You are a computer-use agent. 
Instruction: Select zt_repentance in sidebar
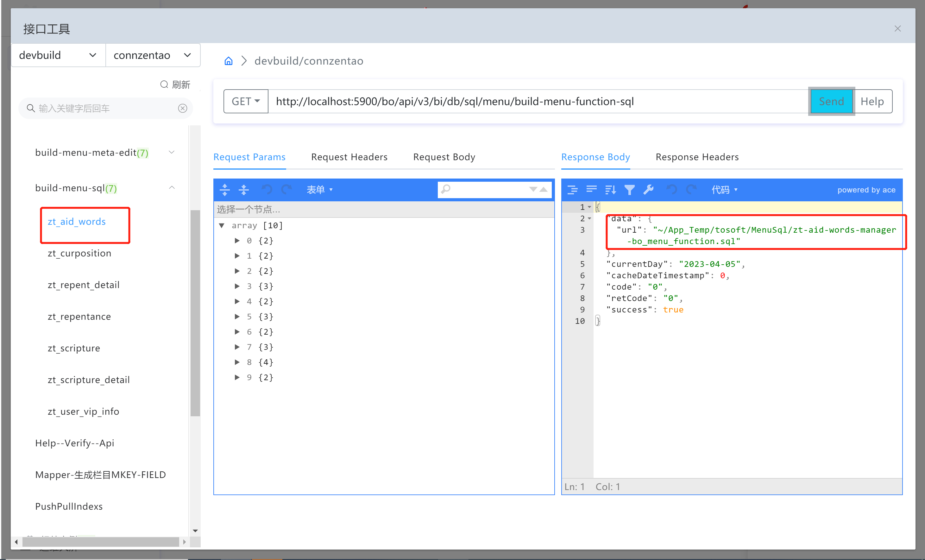click(x=79, y=317)
